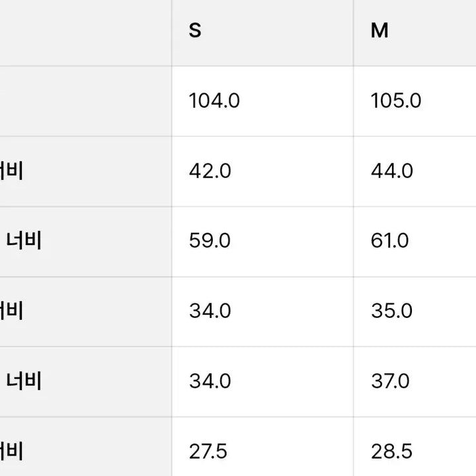Select the 59.0 cell under S
The height and width of the screenshot is (476, 476).
click(210, 241)
